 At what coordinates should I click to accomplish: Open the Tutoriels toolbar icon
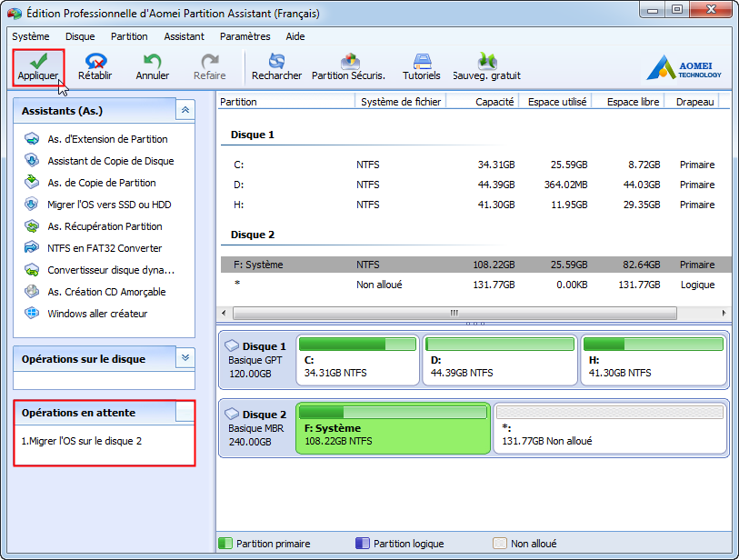click(422, 61)
